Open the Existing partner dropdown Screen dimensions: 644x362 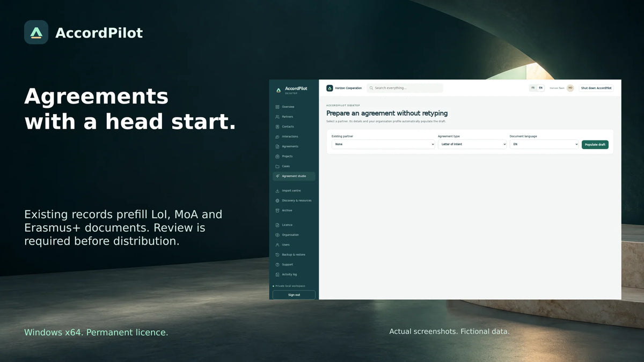click(x=383, y=144)
